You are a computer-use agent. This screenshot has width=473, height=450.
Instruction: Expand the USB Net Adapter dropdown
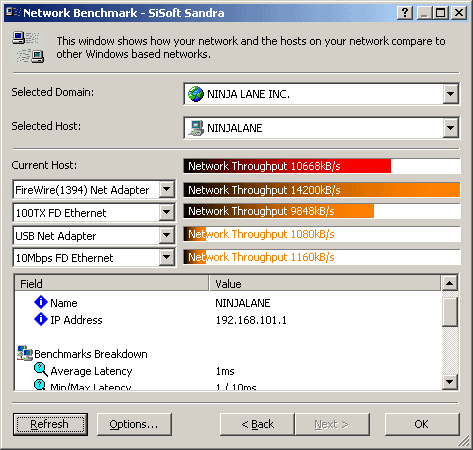[x=166, y=236]
